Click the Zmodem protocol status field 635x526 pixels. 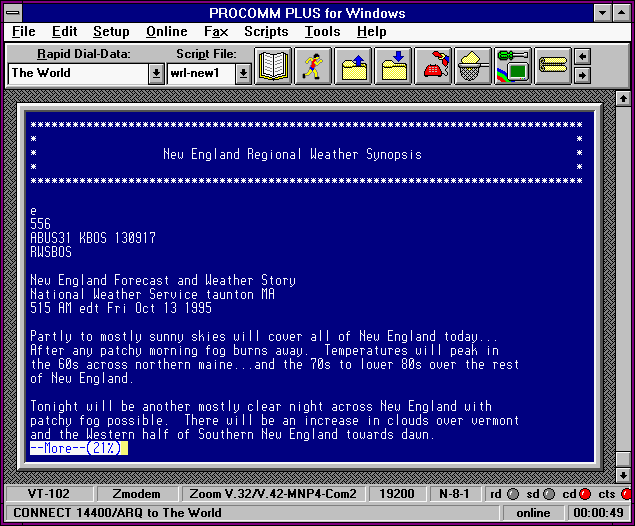click(x=136, y=494)
